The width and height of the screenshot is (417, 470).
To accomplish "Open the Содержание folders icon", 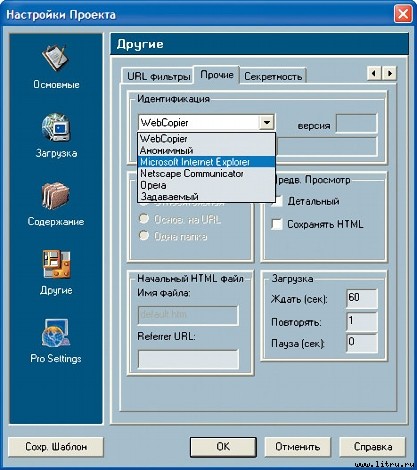I will [x=55, y=196].
